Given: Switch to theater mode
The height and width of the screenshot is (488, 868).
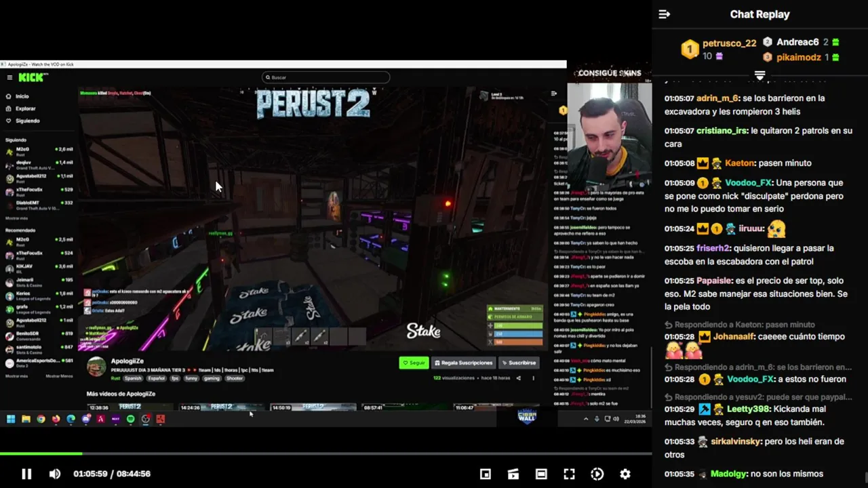Looking at the screenshot, I should [x=541, y=474].
